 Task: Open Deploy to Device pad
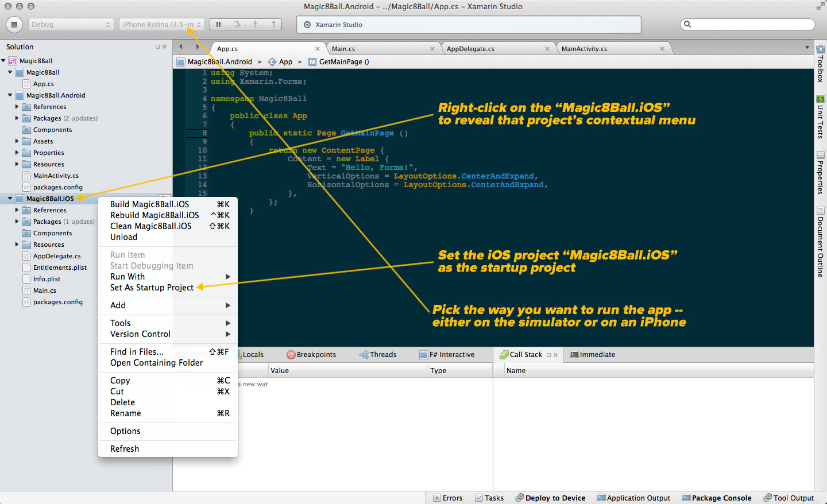(x=550, y=498)
